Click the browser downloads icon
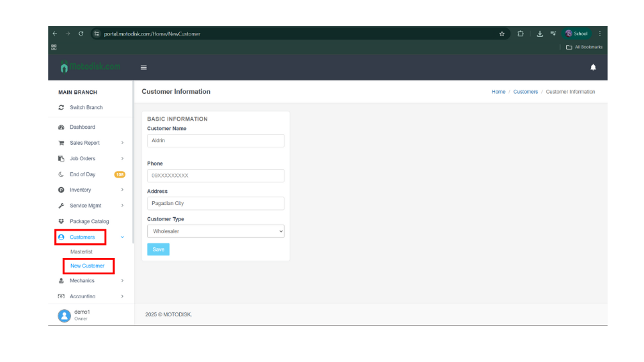The width and height of the screenshot is (644, 362). 539,34
